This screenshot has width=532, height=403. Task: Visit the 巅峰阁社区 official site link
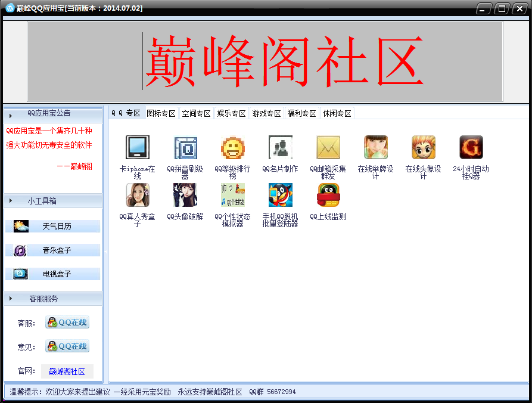(x=67, y=371)
